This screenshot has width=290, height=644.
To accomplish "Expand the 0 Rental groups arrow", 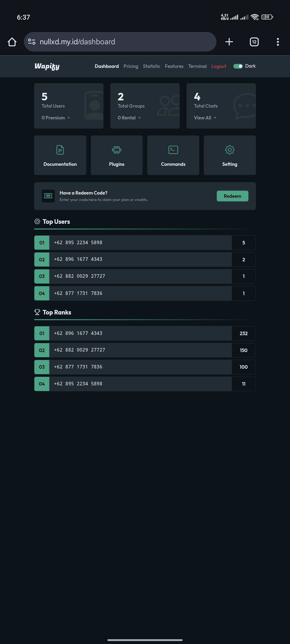I will click(139, 118).
